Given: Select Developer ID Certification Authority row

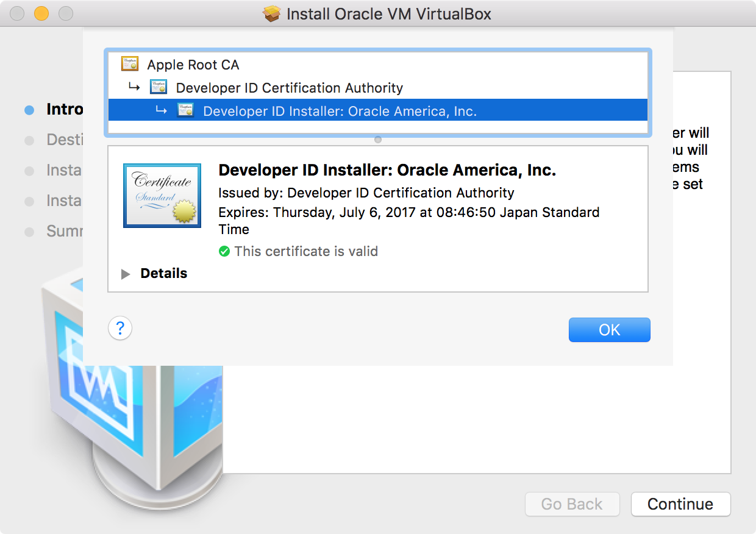Looking at the screenshot, I should (378, 87).
